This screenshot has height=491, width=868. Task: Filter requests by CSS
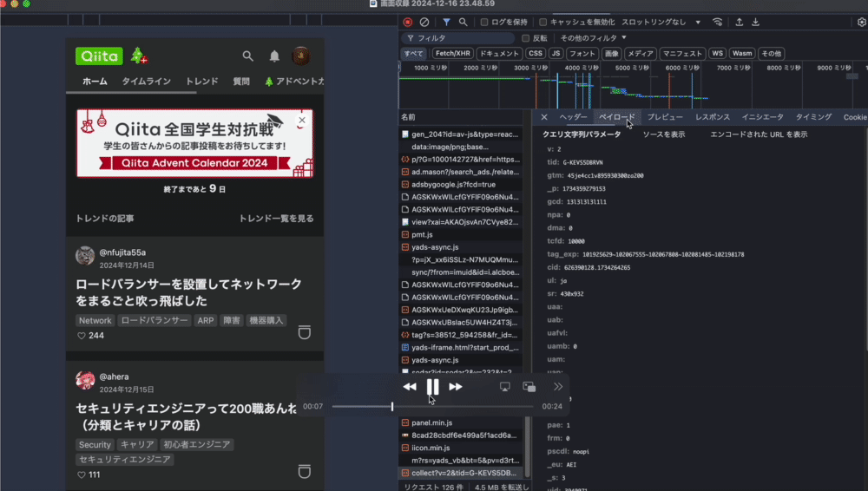(x=536, y=54)
